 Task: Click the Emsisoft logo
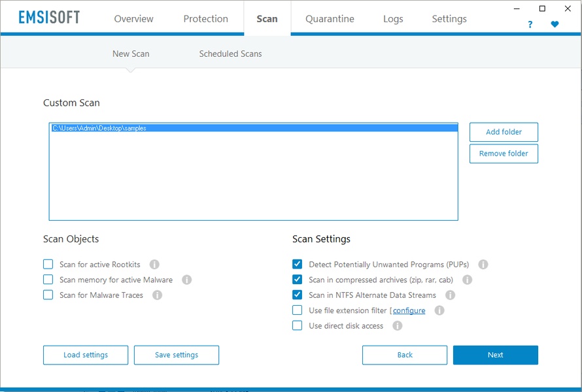(49, 18)
